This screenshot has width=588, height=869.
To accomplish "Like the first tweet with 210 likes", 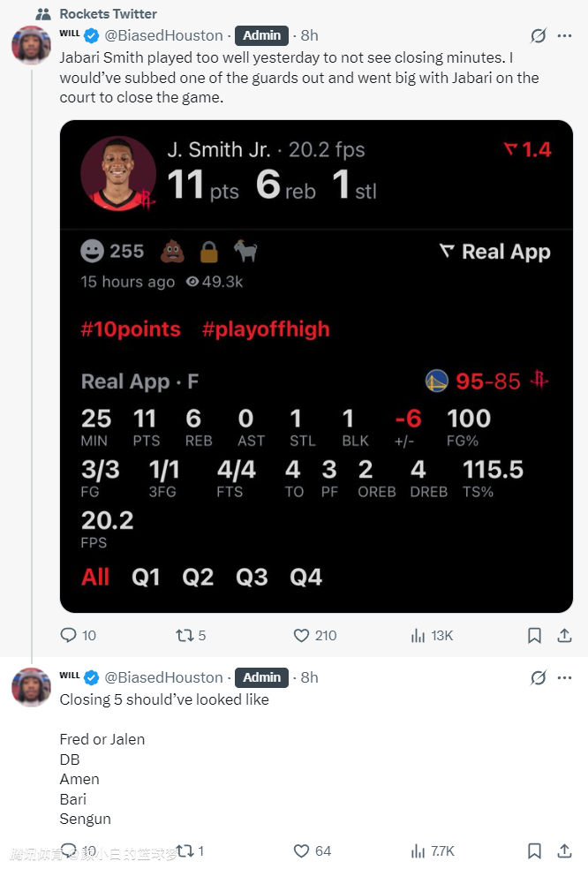I will pos(302,635).
